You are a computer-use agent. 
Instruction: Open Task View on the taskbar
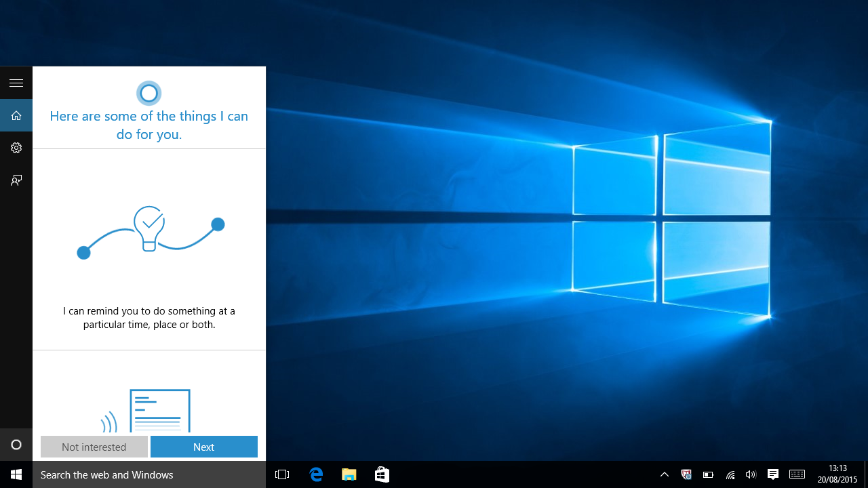[x=282, y=474]
